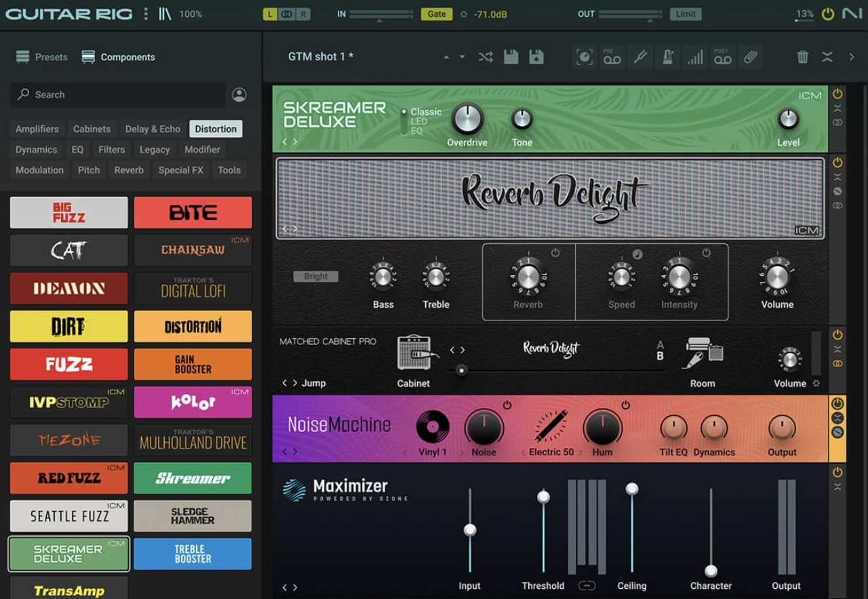
Task: Enable the left L channel input
Action: 271,14
